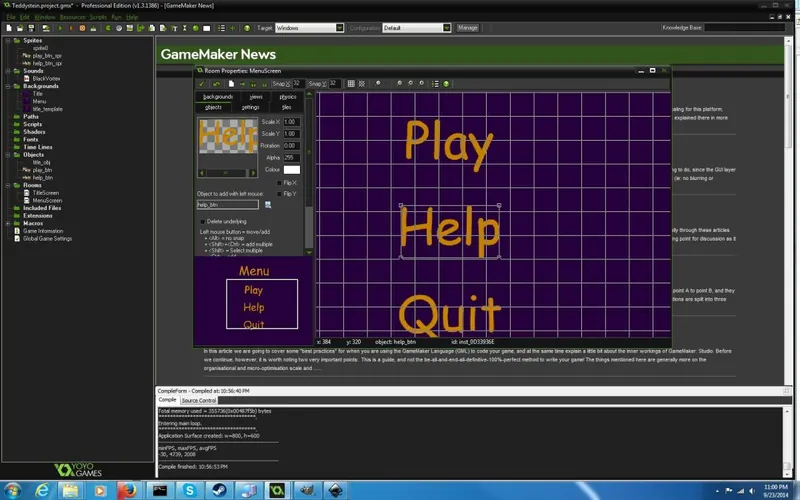Open Skype from the taskbar
The image size is (800, 500).
189,490
